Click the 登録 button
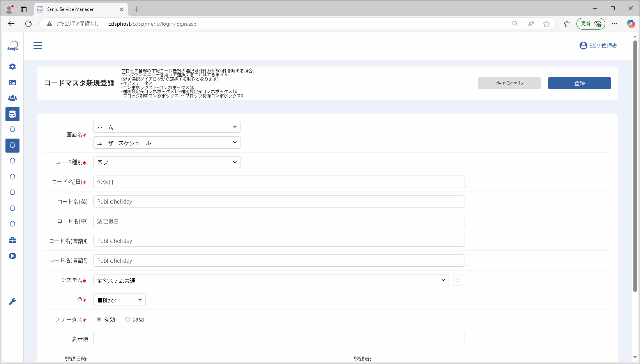Screen dimensions: 640x364 (x=580, y=83)
